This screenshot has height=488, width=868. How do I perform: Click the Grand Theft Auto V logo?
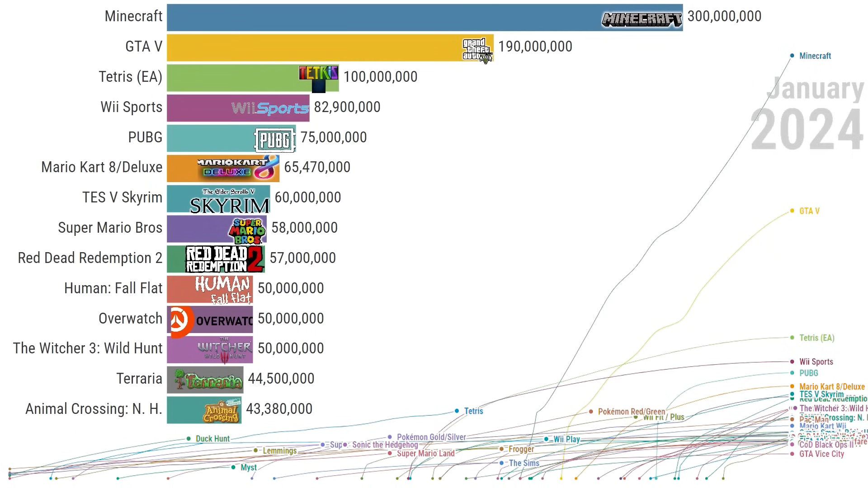pyautogui.click(x=476, y=49)
